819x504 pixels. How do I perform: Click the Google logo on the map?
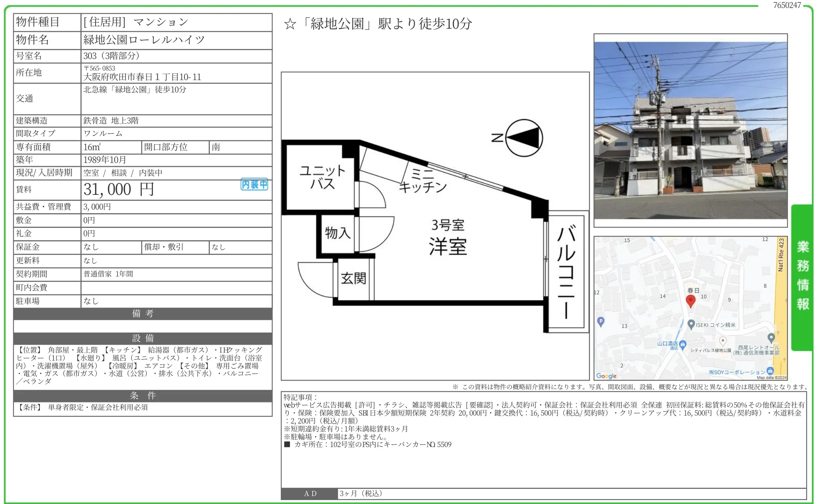[x=607, y=376]
